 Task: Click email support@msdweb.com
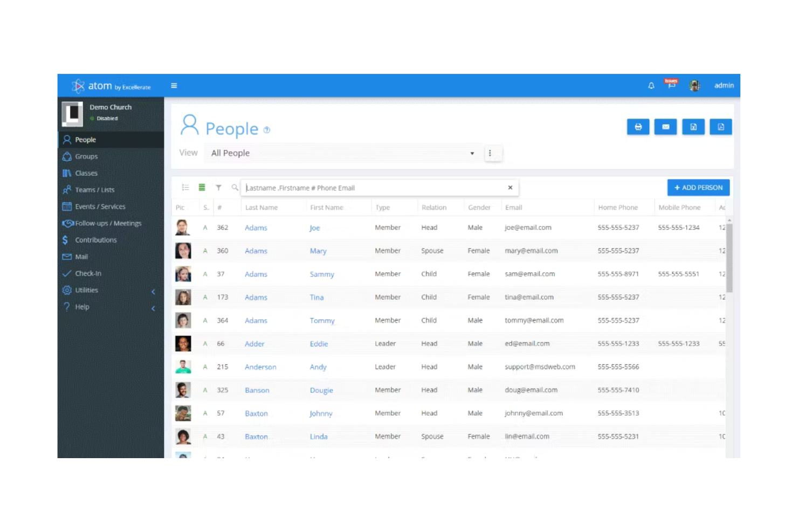point(540,367)
